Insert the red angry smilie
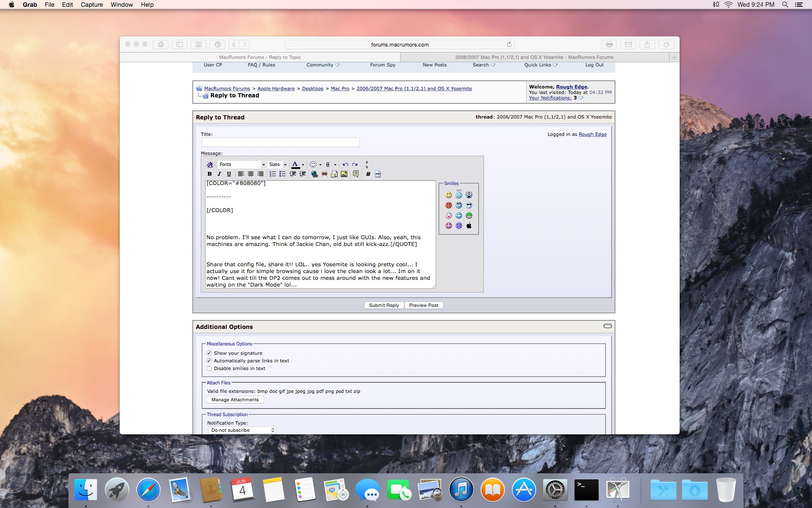812x508 pixels. coord(449,205)
